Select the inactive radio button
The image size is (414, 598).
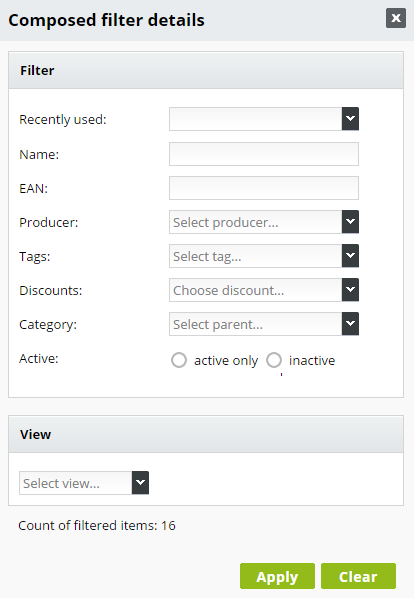pos(274,360)
